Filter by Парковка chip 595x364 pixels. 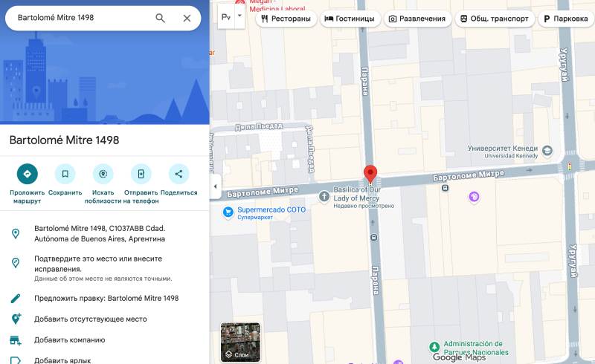pyautogui.click(x=566, y=19)
